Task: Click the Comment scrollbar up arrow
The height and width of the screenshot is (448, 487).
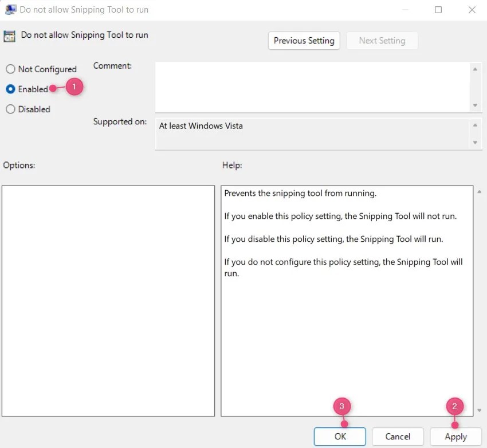Action: coord(476,70)
